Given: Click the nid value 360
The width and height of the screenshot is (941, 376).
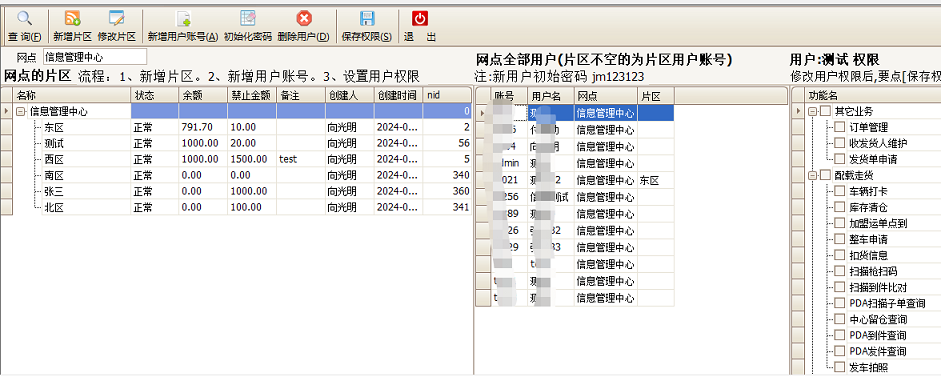Looking at the screenshot, I should click(x=447, y=191).
